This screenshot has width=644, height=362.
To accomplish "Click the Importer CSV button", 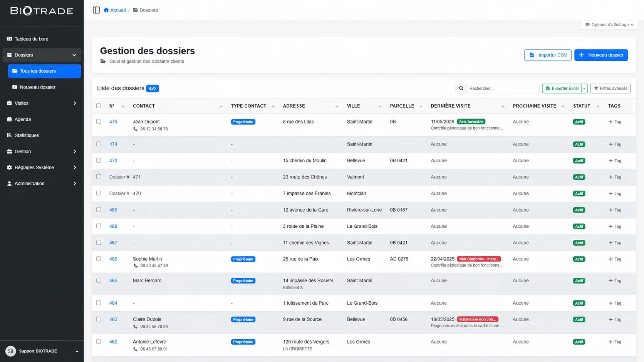I will click(548, 55).
